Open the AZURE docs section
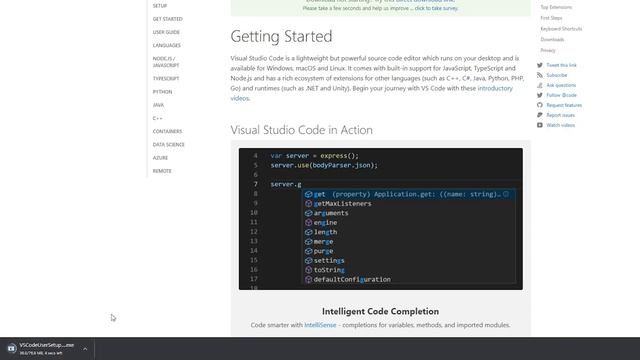 click(x=160, y=158)
